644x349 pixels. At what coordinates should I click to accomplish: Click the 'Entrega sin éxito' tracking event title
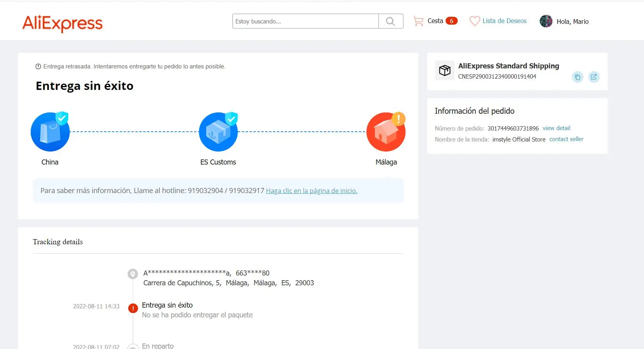(x=167, y=305)
